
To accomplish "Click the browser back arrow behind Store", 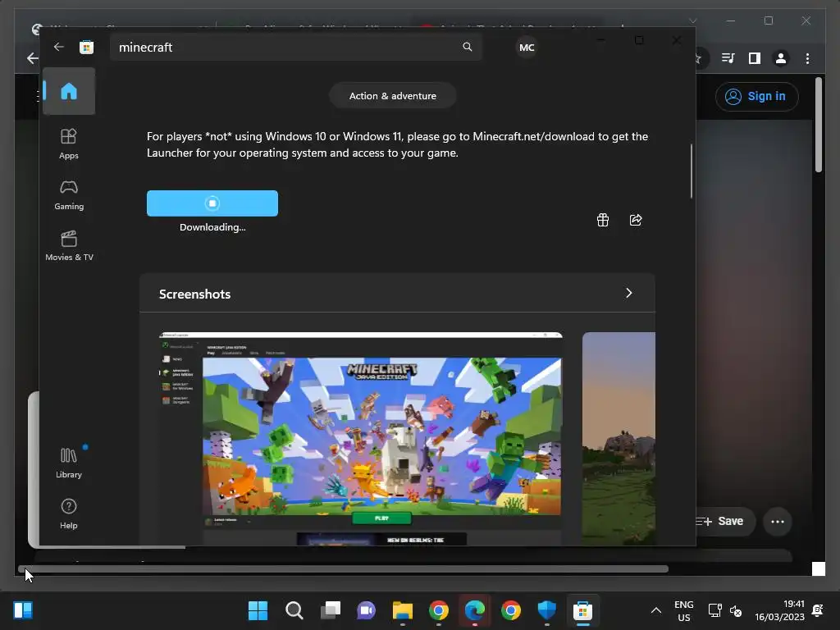I will (32, 58).
